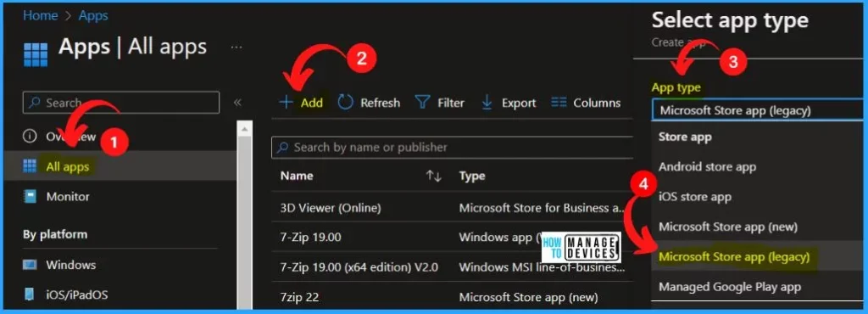
Task: Click the Monitor book icon
Action: point(30,196)
